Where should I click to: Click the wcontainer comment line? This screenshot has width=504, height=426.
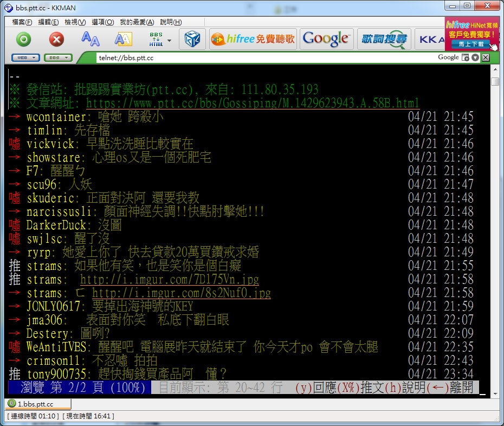point(241,117)
